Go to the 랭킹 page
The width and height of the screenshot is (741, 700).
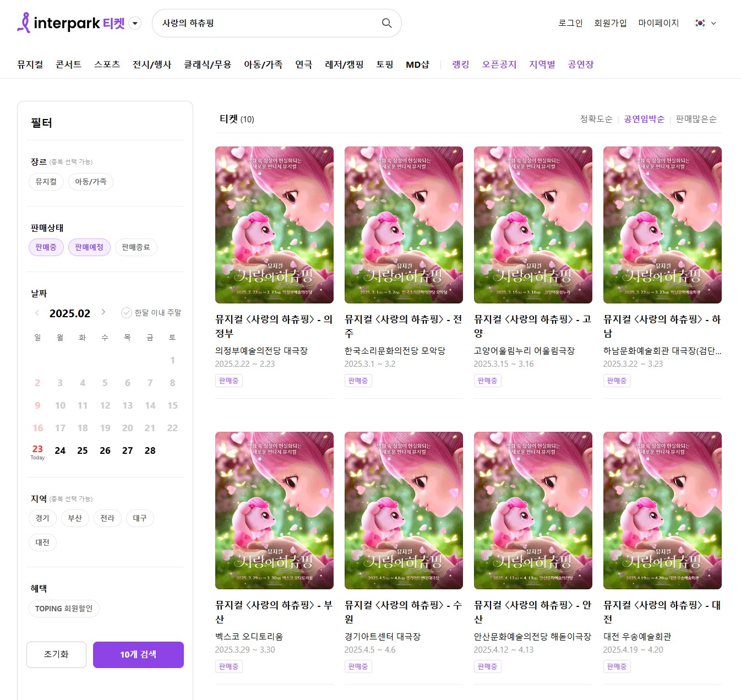(x=461, y=64)
